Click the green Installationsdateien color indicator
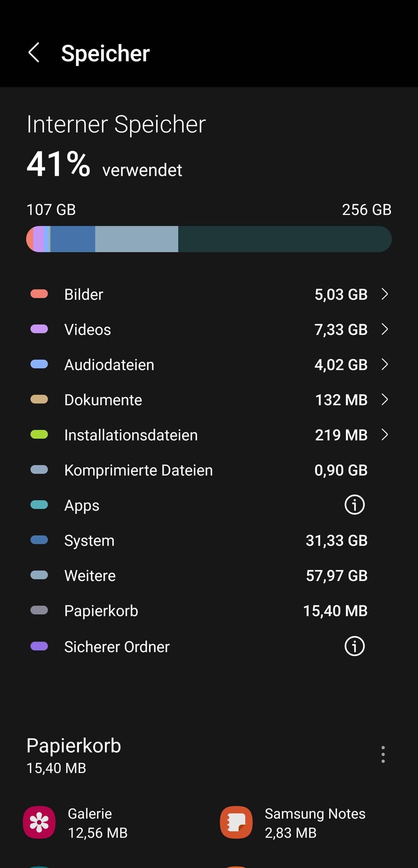This screenshot has height=868, width=418. click(39, 434)
